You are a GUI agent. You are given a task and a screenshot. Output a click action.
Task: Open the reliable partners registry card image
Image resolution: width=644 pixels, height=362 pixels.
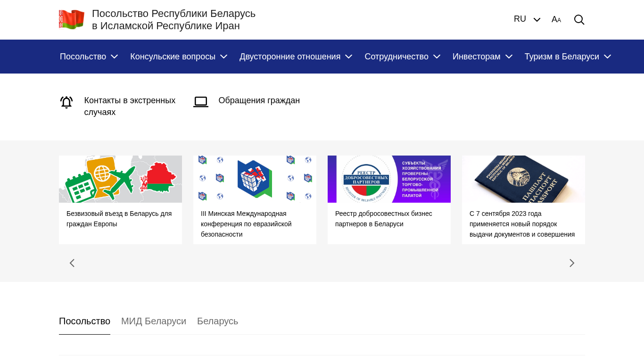click(389, 179)
